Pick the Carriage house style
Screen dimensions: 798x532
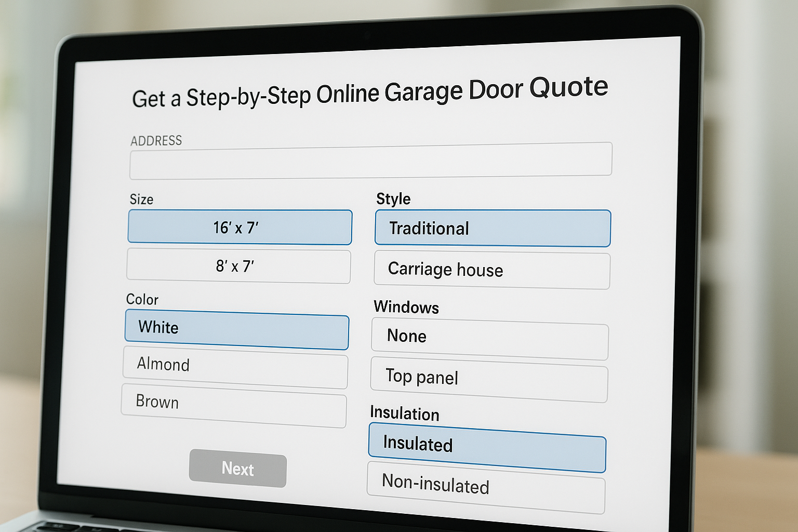click(x=491, y=270)
